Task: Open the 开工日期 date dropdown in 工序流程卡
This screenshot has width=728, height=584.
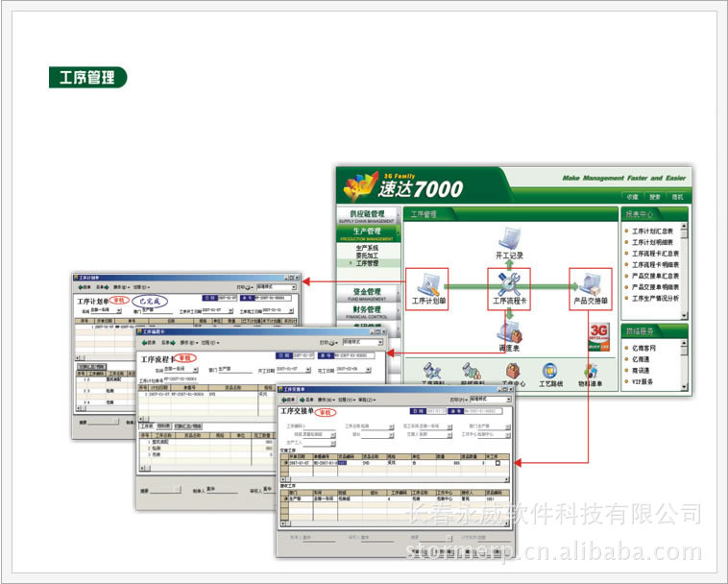Action: [x=308, y=370]
